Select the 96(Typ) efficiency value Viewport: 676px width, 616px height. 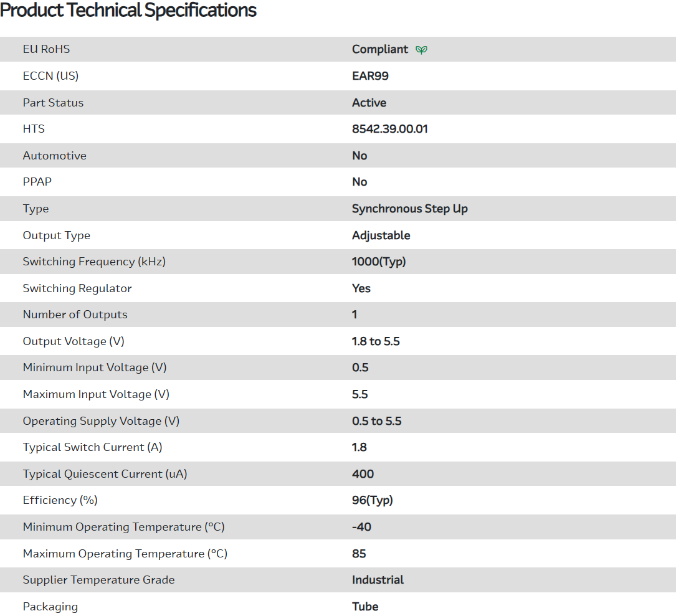[372, 500]
